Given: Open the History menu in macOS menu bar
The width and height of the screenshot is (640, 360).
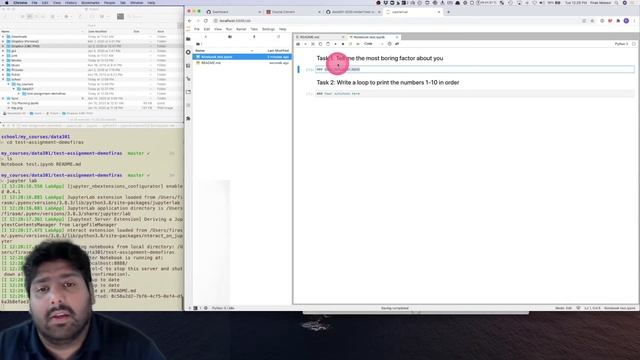Looking at the screenshot, I should pos(71,2).
